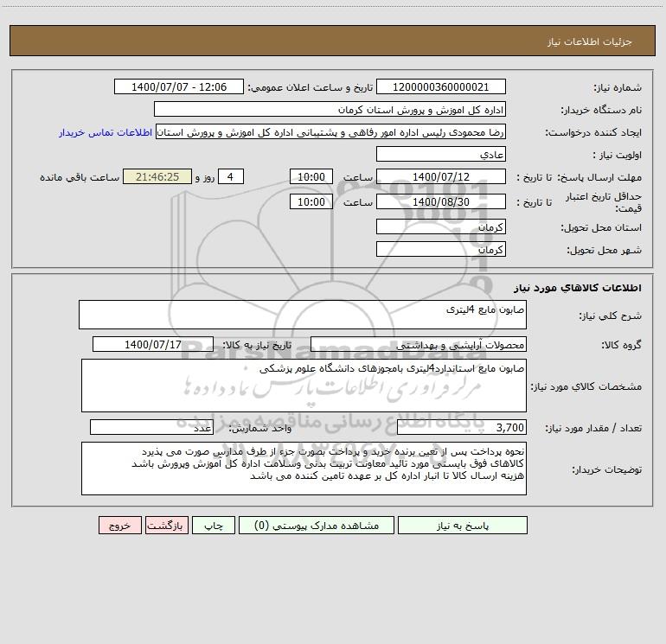Screen dimensions: 666x644
Task: Click the label توضیحات خریدار
Action: coord(607,470)
